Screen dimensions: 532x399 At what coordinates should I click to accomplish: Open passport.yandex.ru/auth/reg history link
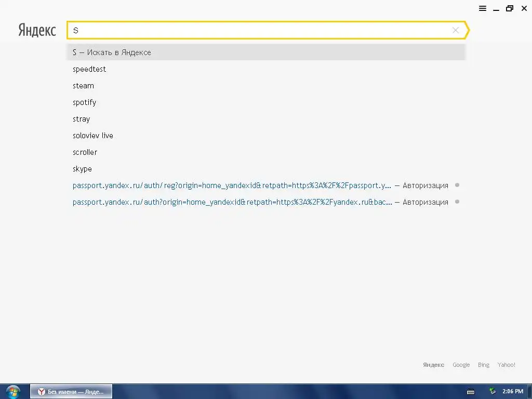(x=232, y=185)
